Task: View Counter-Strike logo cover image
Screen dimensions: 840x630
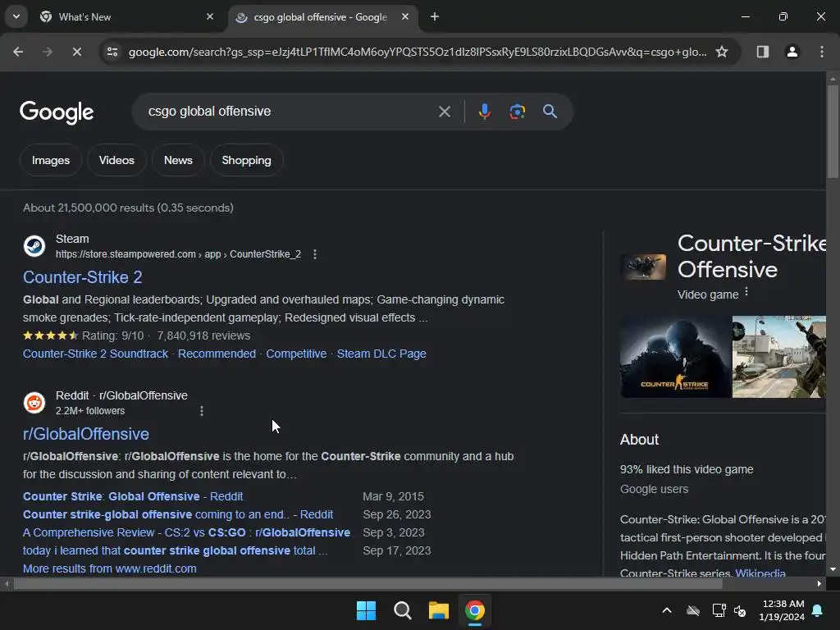Action: click(x=675, y=357)
